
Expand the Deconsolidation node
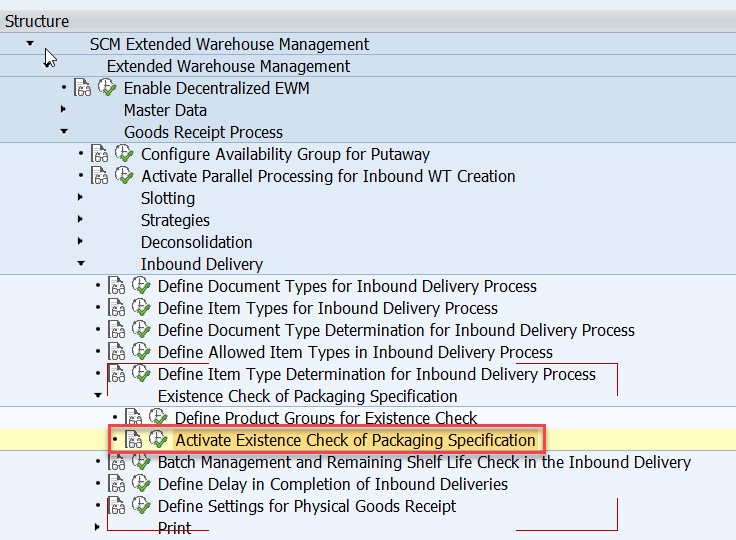[80, 241]
